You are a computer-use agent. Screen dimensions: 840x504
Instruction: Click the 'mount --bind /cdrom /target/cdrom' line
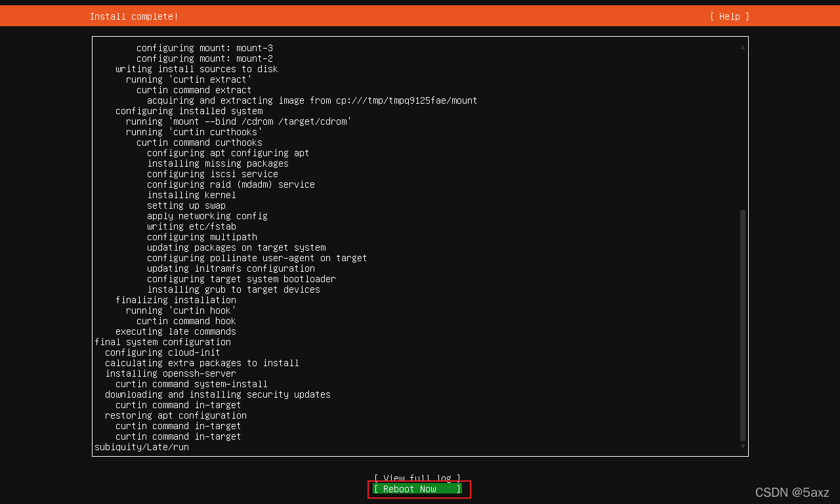click(239, 121)
